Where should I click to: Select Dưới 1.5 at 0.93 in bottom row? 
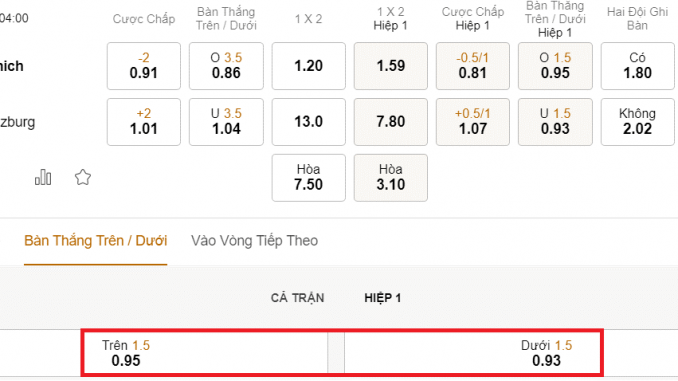click(472, 353)
